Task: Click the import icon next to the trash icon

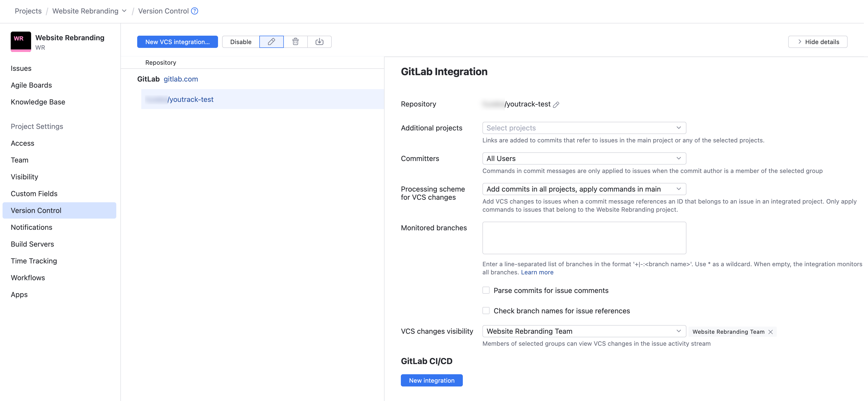Action: pyautogui.click(x=320, y=42)
